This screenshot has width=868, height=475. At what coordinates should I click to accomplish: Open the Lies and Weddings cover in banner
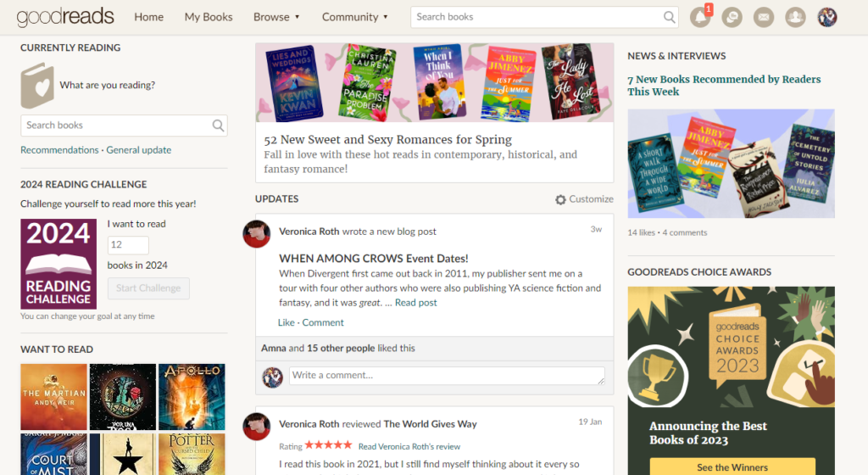coord(293,83)
